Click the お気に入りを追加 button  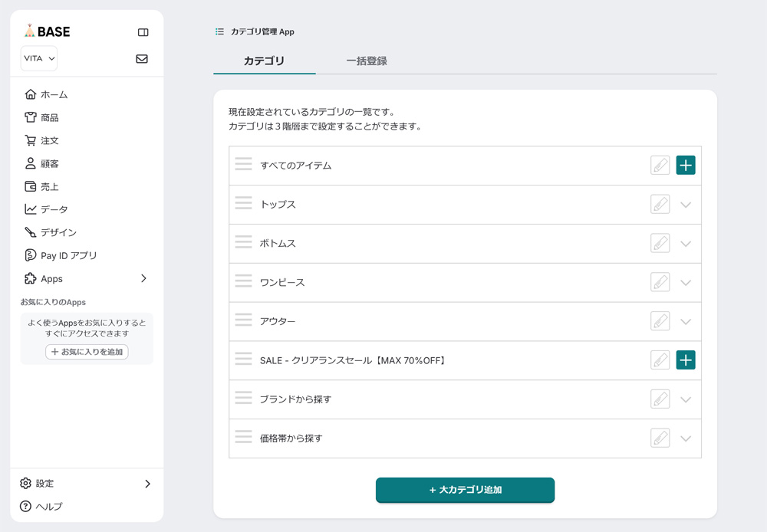click(87, 352)
